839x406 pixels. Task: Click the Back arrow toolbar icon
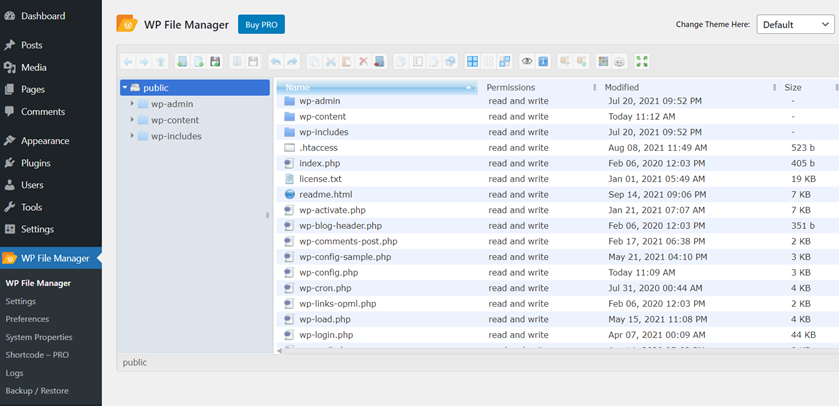(128, 62)
